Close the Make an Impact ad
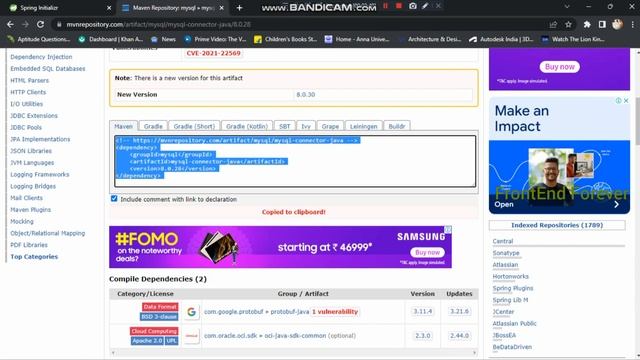The height and width of the screenshot is (360, 640). coord(626,100)
